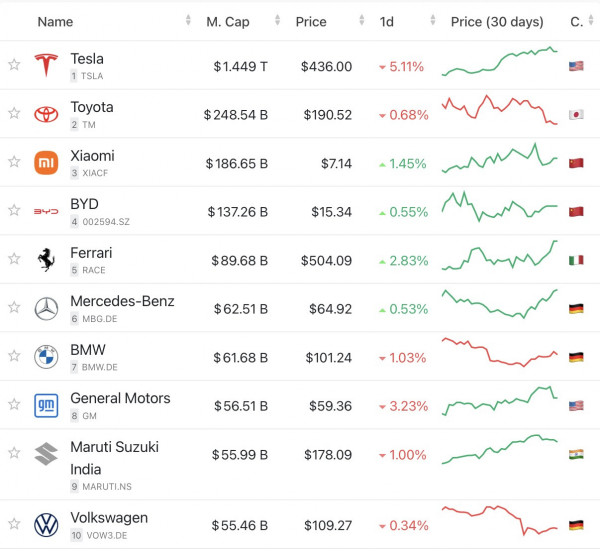Click the Toyota logo icon
Screen dimensions: 600x553
click(x=46, y=115)
